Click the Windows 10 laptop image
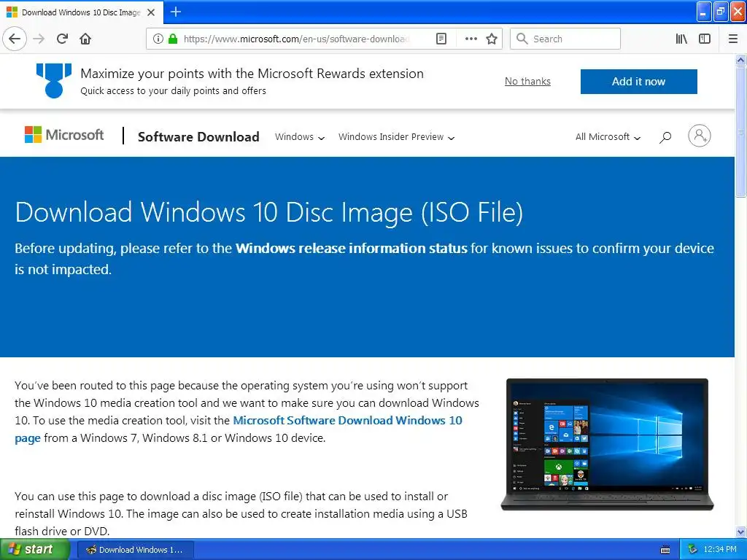 click(x=607, y=444)
